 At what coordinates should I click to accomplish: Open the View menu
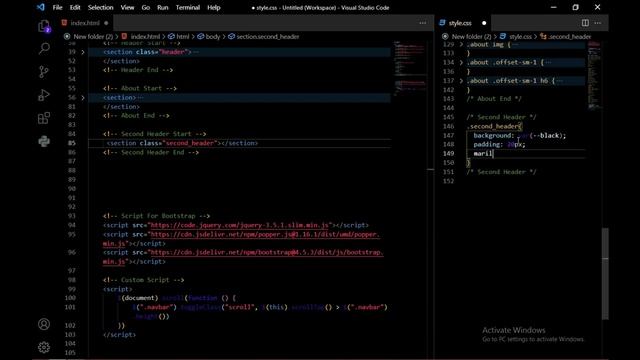pos(127,7)
